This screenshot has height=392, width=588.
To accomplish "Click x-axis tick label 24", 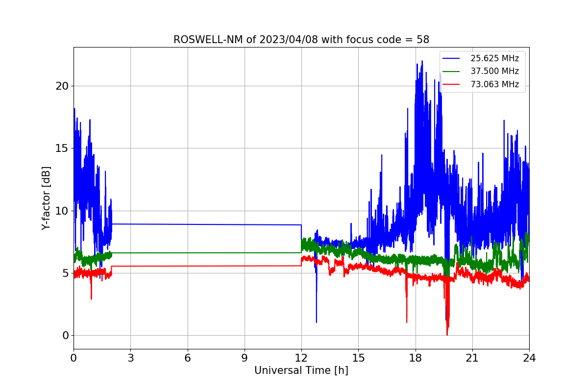I will click(529, 358).
